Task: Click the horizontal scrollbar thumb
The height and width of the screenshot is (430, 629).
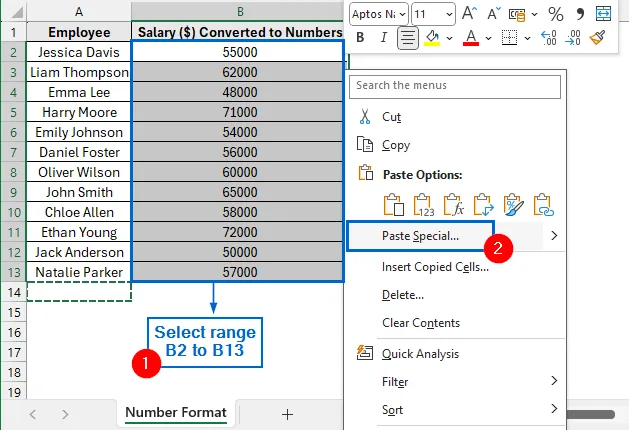Action: coord(591,414)
